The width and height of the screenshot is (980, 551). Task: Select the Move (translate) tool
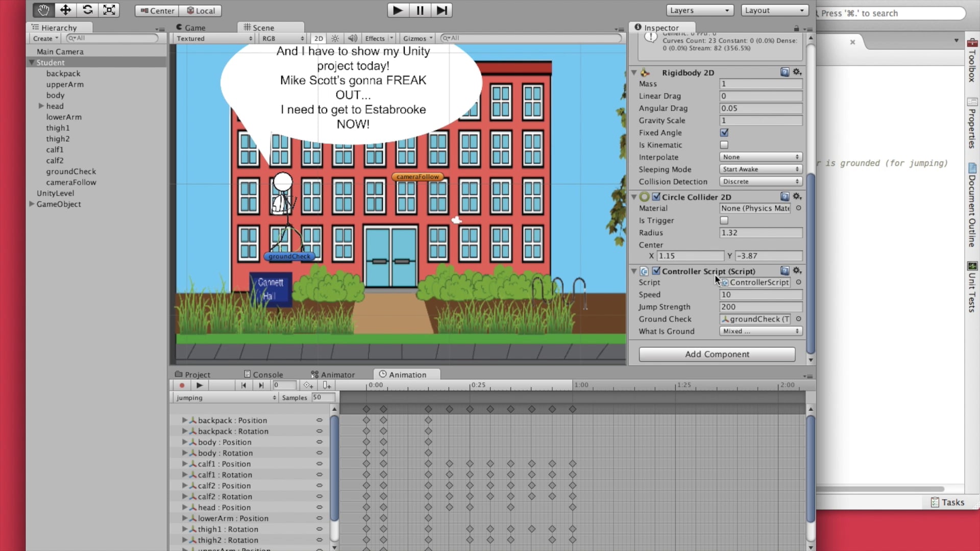[x=65, y=10]
